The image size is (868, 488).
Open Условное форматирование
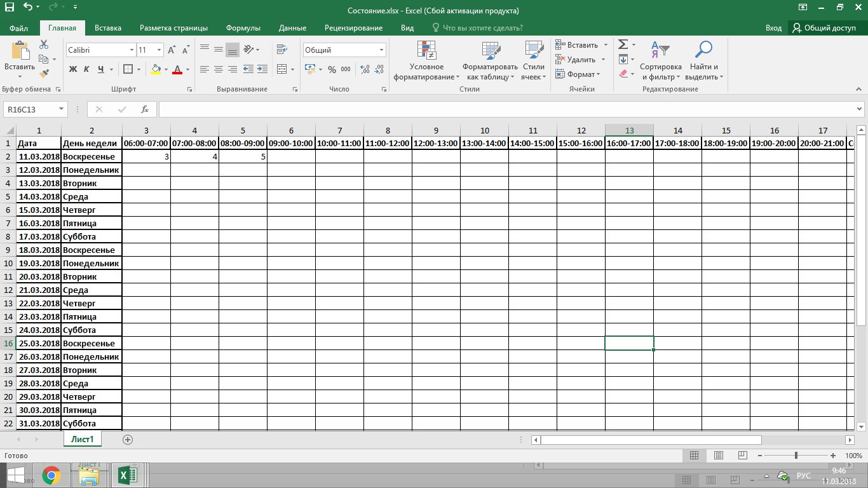tap(426, 61)
